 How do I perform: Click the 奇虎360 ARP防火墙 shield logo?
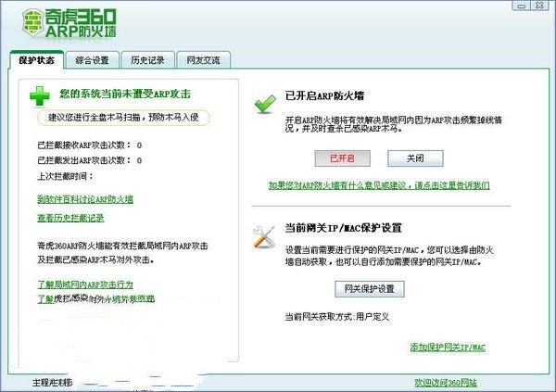32,22
